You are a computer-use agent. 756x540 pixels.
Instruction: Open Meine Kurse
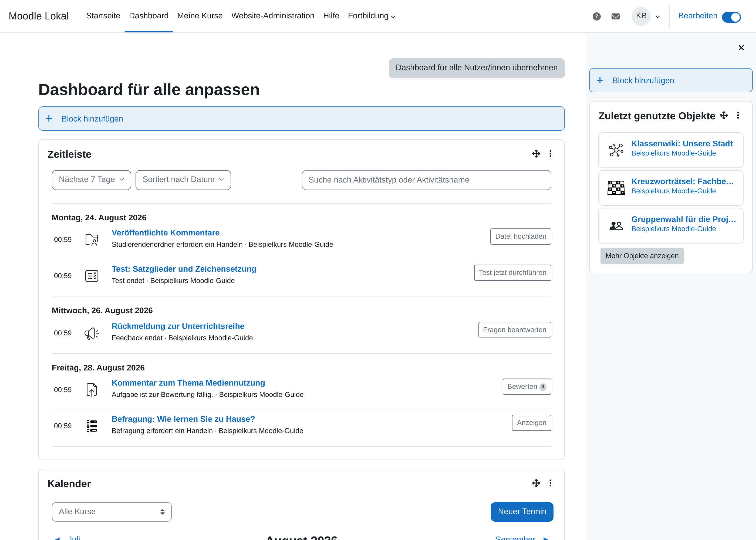[x=200, y=16]
